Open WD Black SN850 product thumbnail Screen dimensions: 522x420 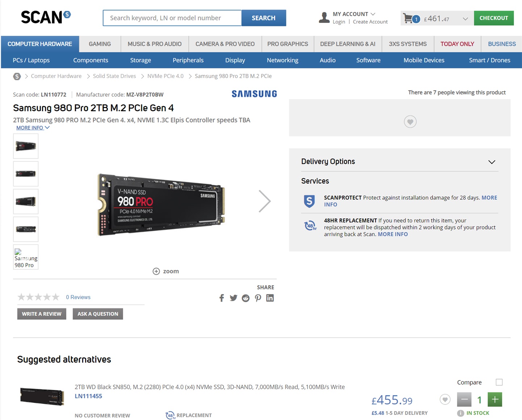[x=42, y=396]
